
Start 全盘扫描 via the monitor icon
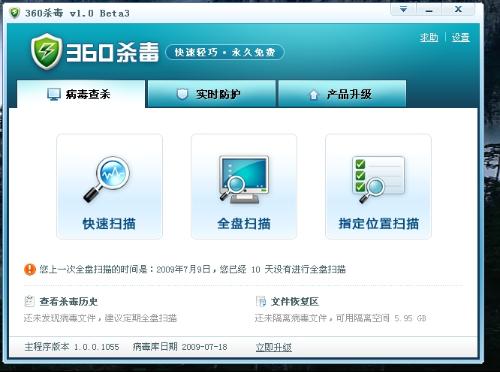pos(244,179)
